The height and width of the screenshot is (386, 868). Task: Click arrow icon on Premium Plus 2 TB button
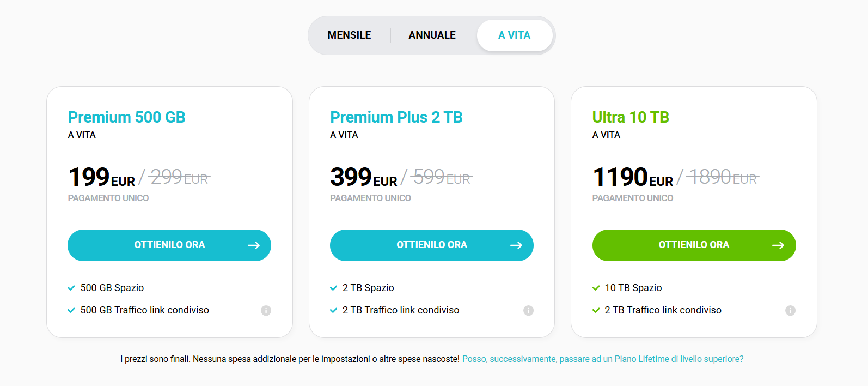(516, 245)
